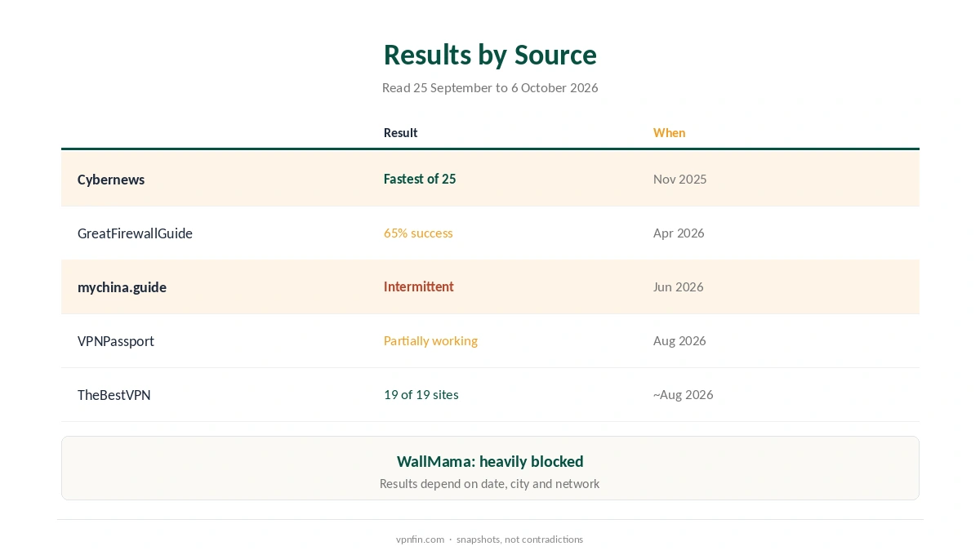Click the '19 of 19 sites' result
Screen dimensions: 980x555
point(421,394)
